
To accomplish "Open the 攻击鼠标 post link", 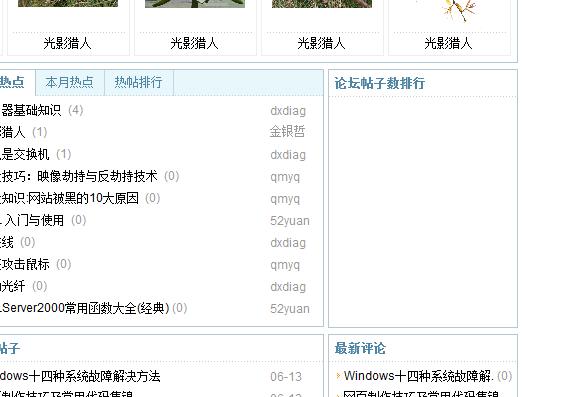I will pos(24,264).
